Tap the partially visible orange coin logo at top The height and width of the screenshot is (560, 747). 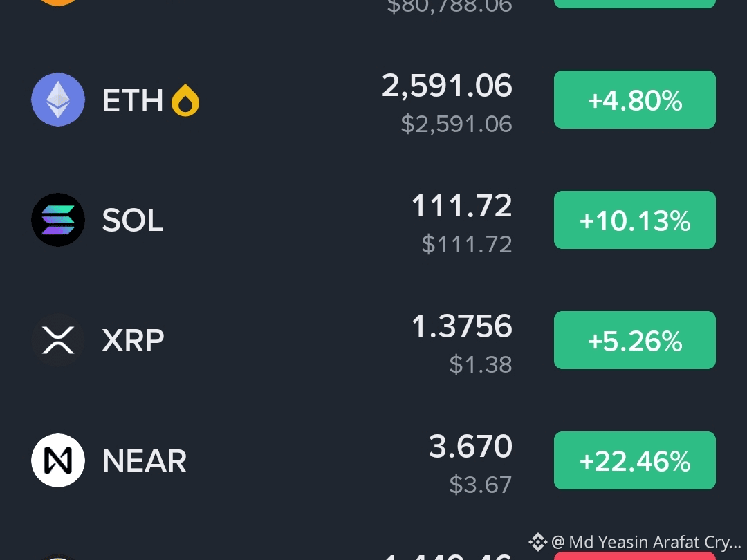[x=58, y=2]
